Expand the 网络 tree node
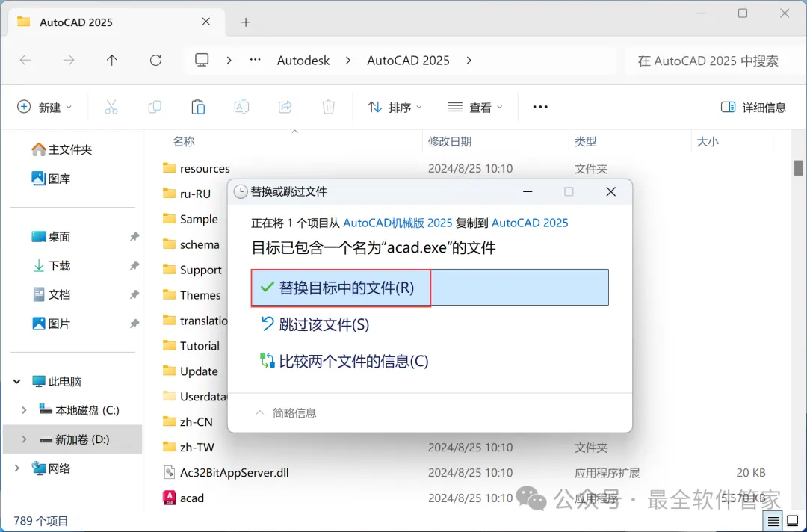Image resolution: width=807 pixels, height=532 pixels. coord(17,468)
